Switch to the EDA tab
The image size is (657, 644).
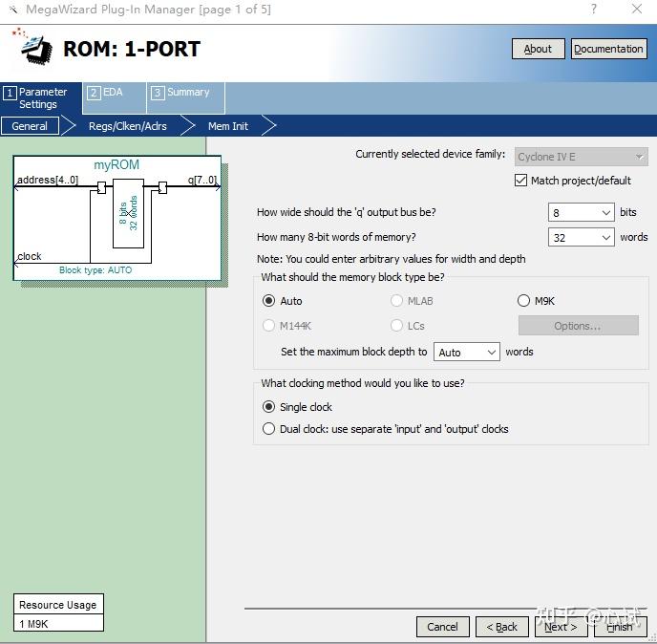pyautogui.click(x=114, y=97)
